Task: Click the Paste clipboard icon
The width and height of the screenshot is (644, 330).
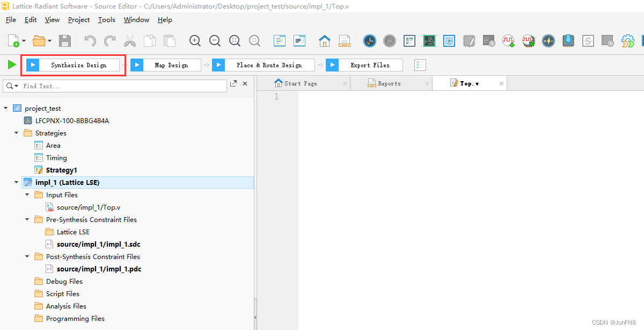Action: (170, 40)
